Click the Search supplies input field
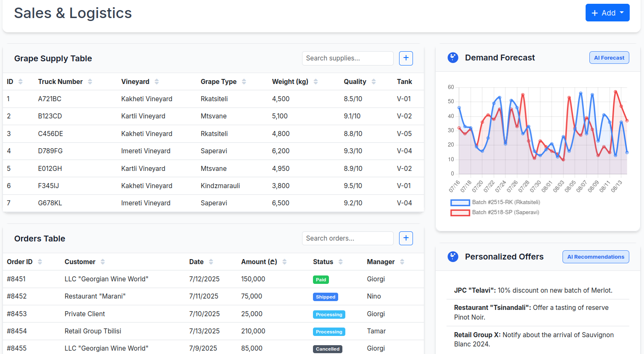This screenshot has width=644, height=354. tap(347, 58)
